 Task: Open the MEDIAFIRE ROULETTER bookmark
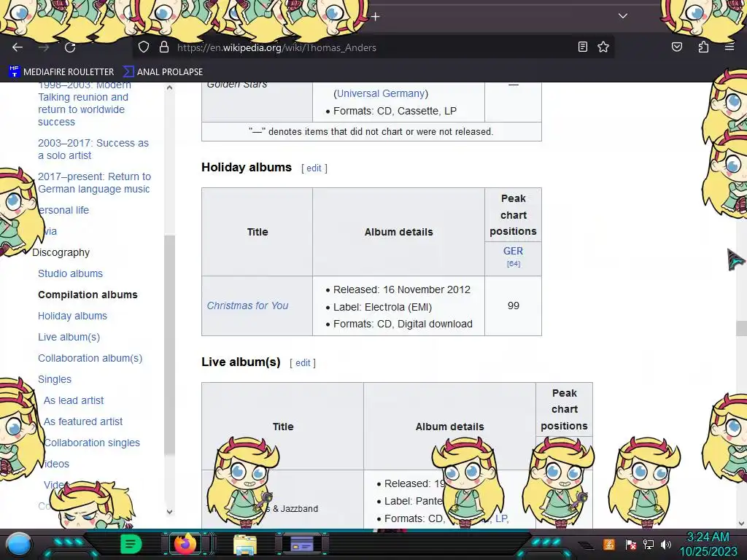click(x=61, y=72)
